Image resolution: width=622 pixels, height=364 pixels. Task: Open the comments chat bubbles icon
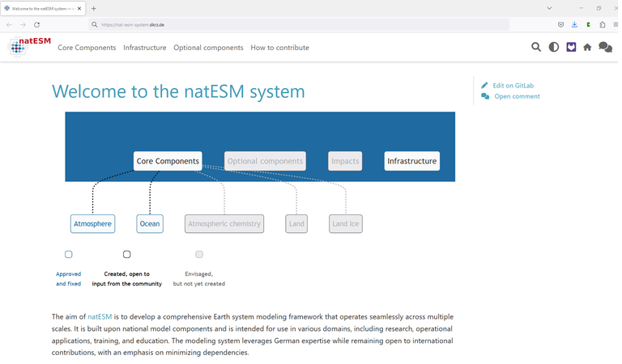pyautogui.click(x=605, y=47)
